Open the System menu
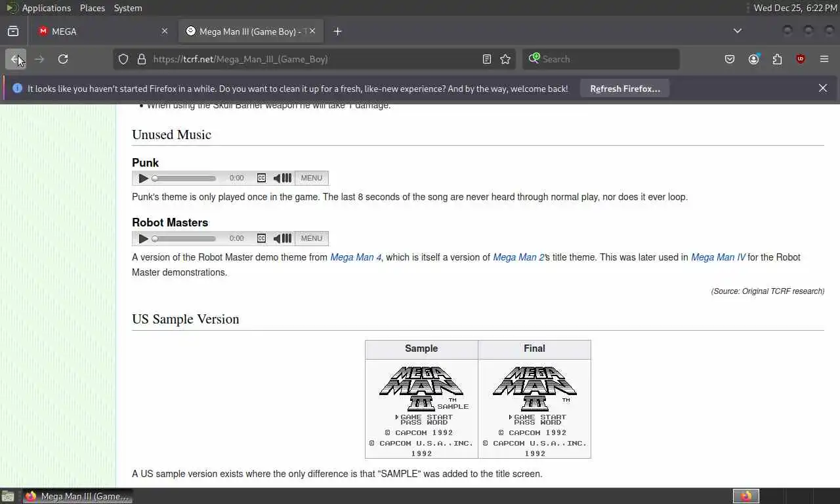Image resolution: width=840 pixels, height=504 pixels. click(x=128, y=8)
